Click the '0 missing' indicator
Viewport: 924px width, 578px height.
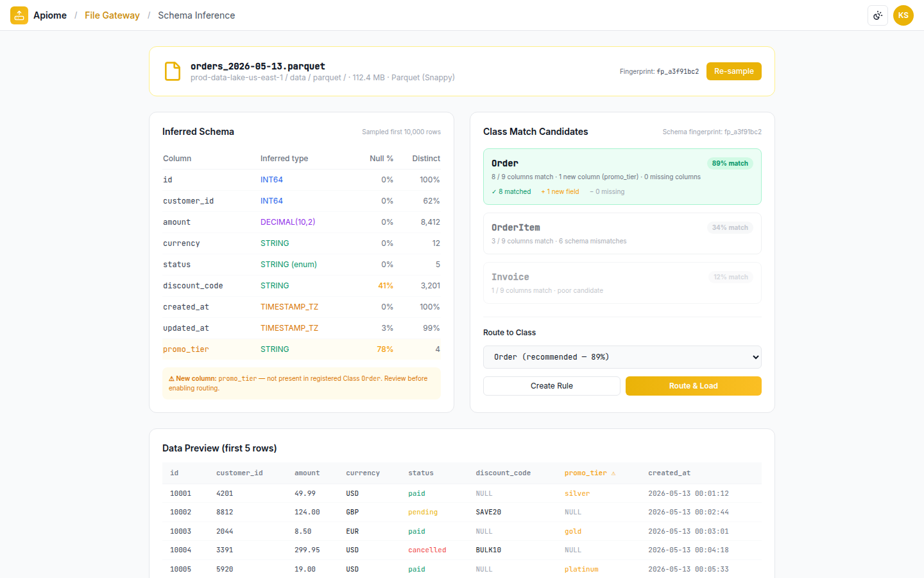(607, 191)
